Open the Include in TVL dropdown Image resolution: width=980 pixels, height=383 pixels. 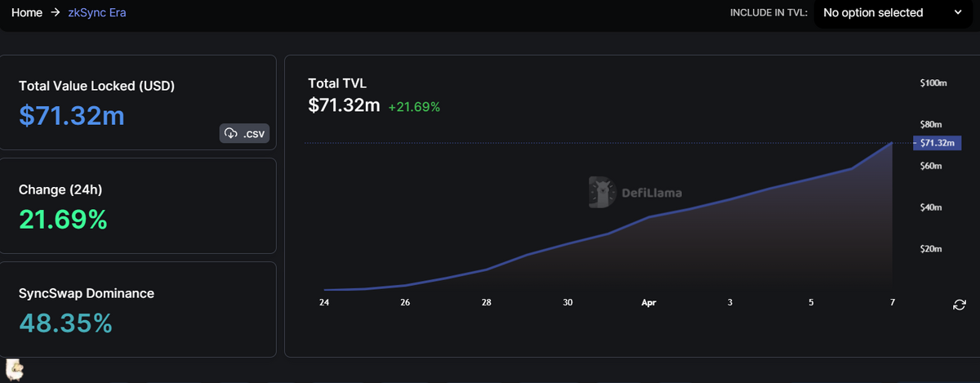[x=893, y=13]
